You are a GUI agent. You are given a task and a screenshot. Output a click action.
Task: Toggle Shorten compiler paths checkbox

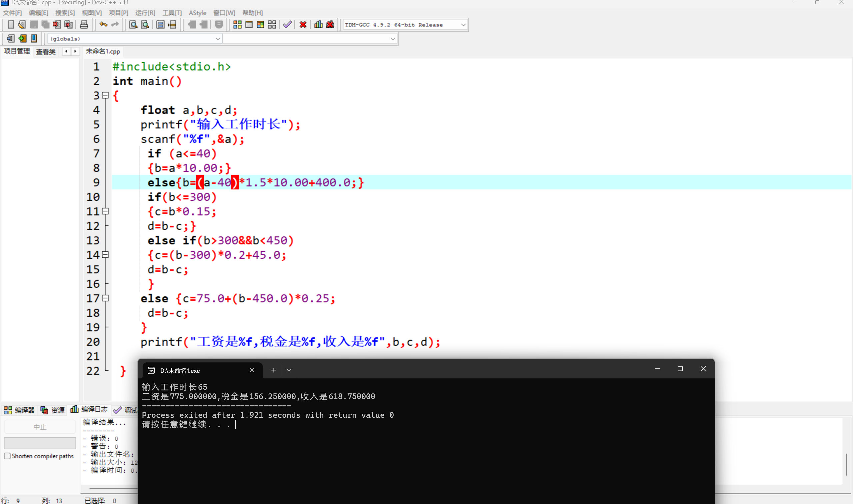click(7, 456)
